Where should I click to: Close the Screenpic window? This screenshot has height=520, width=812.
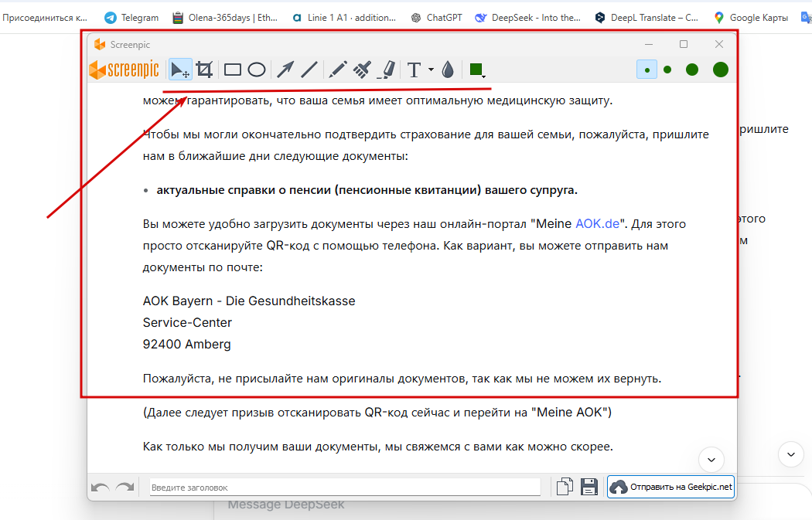(x=718, y=44)
